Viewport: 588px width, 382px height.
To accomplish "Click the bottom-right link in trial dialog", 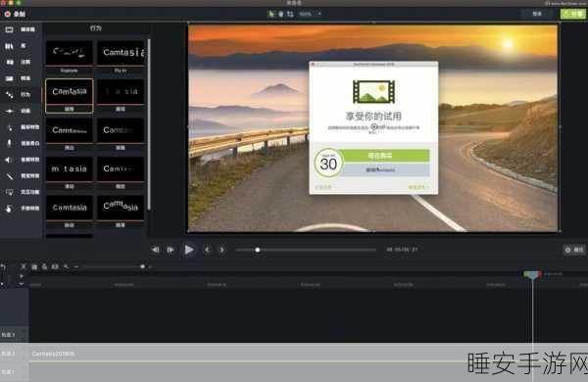I will click(x=418, y=187).
